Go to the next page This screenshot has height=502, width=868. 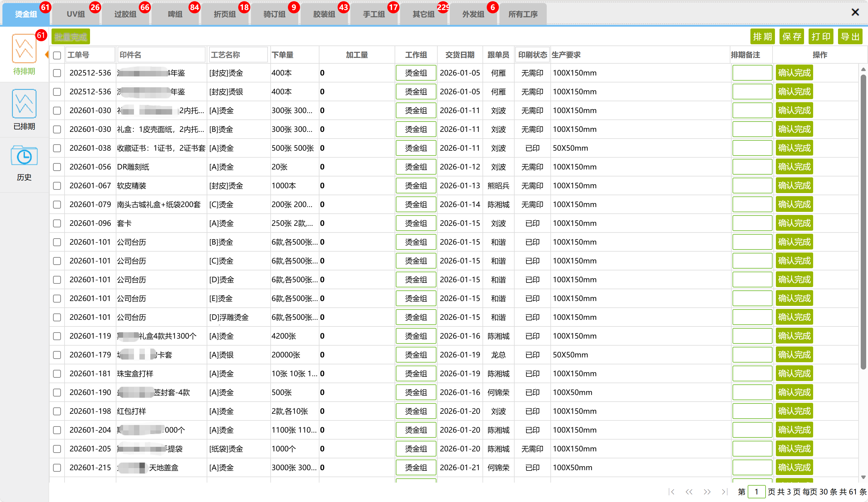click(x=707, y=492)
